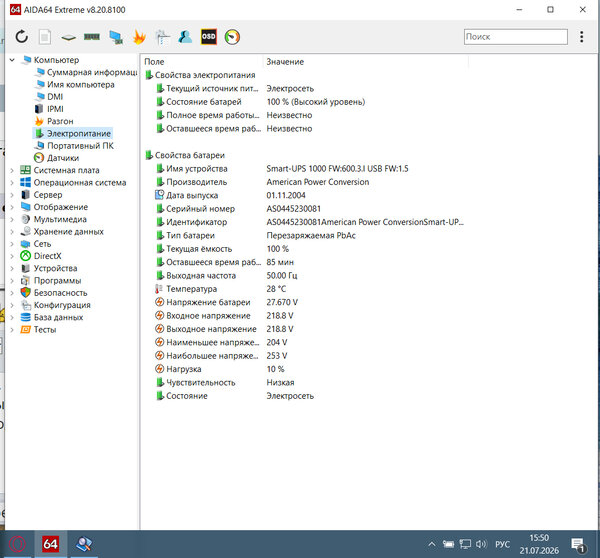Expand the Сеть tree node
Screen dimensions: 600x558
coord(12,244)
